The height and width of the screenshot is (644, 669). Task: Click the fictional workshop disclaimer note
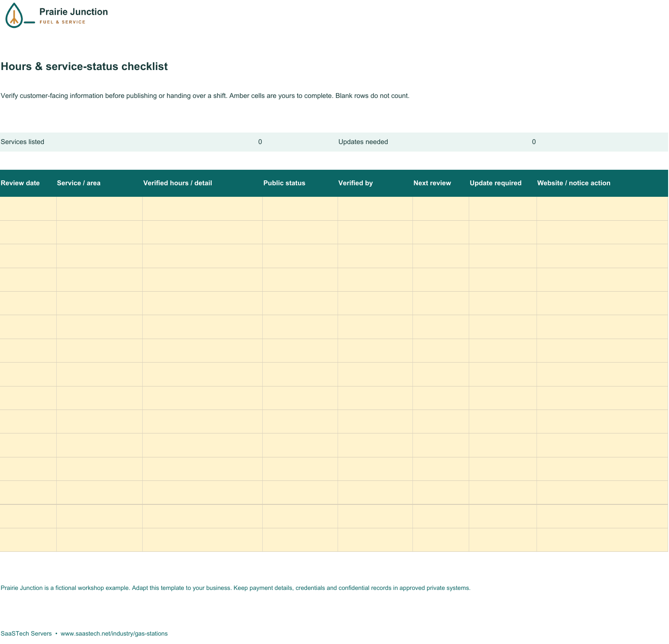click(x=236, y=588)
